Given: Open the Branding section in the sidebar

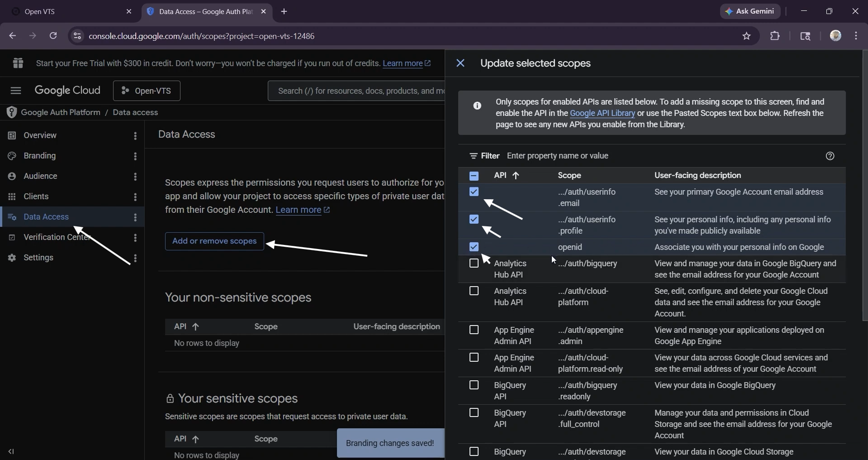Looking at the screenshot, I should [40, 156].
